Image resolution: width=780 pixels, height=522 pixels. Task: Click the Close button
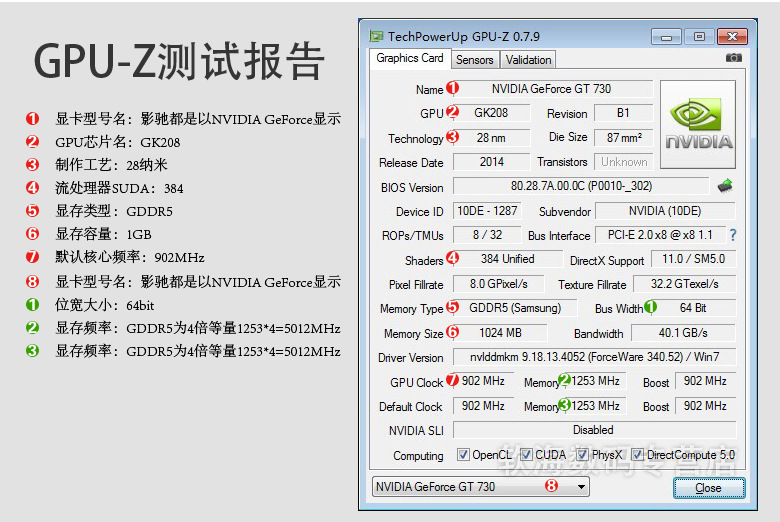[709, 488]
